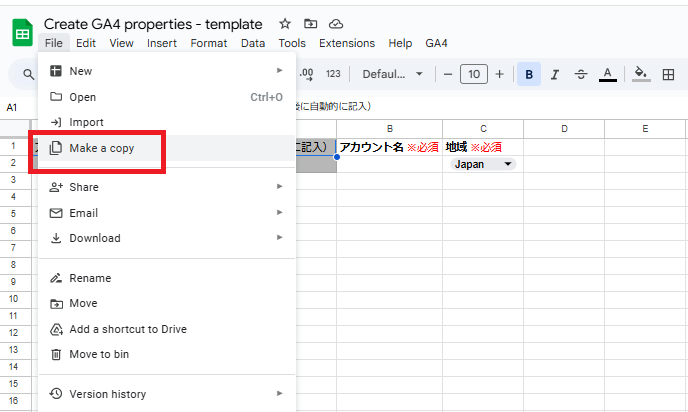688x412 pixels.
Task: Open the Format menu
Action: click(209, 43)
